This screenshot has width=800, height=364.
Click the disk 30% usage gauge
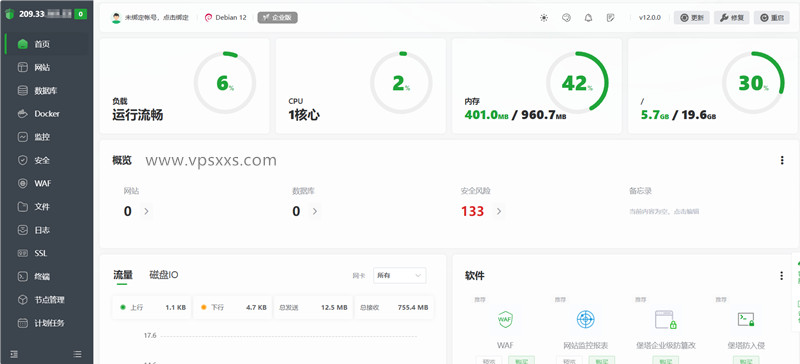click(x=753, y=83)
